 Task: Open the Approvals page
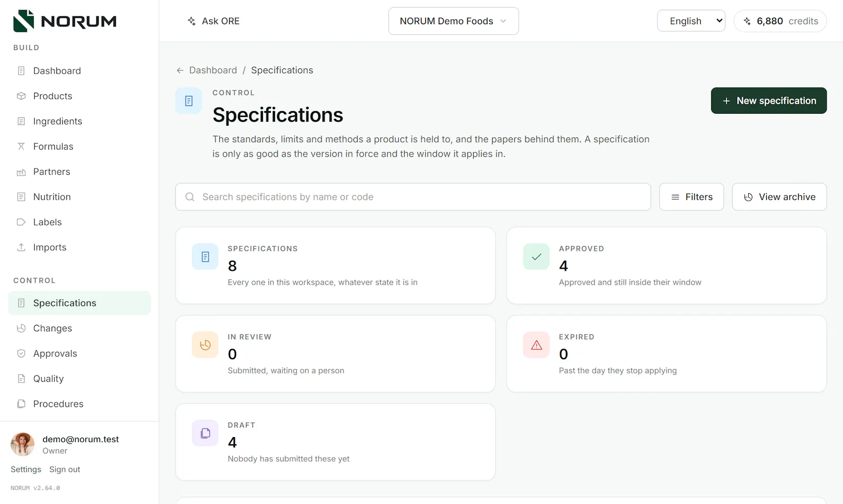(80, 353)
